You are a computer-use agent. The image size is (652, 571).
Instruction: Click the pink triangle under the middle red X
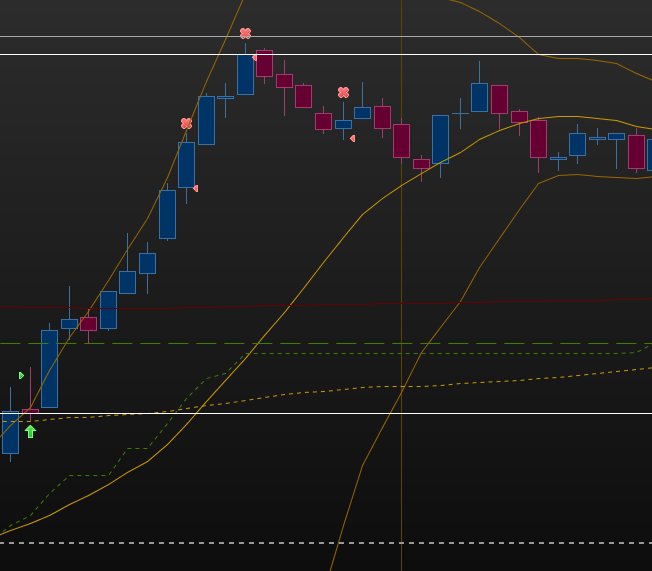353,138
